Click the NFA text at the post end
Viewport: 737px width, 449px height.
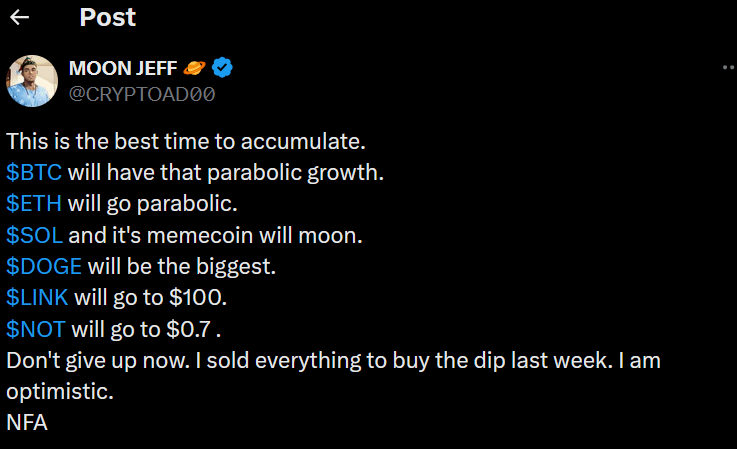pyautogui.click(x=27, y=423)
